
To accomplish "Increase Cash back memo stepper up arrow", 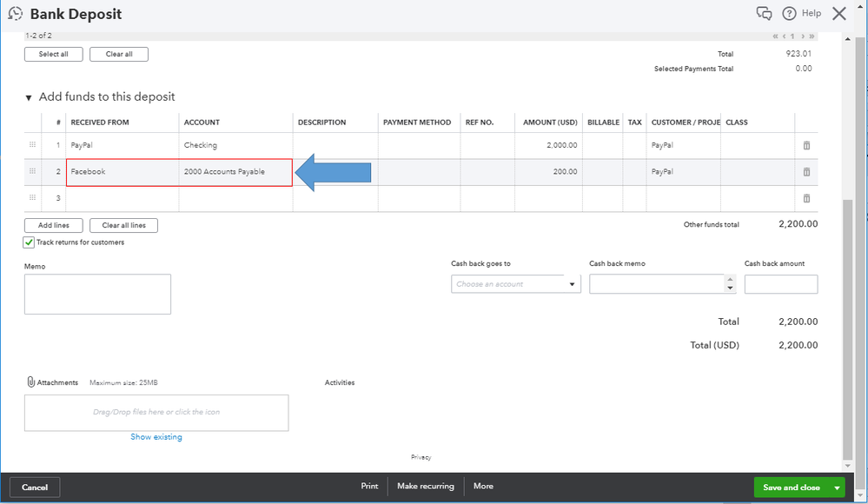I will [730, 280].
